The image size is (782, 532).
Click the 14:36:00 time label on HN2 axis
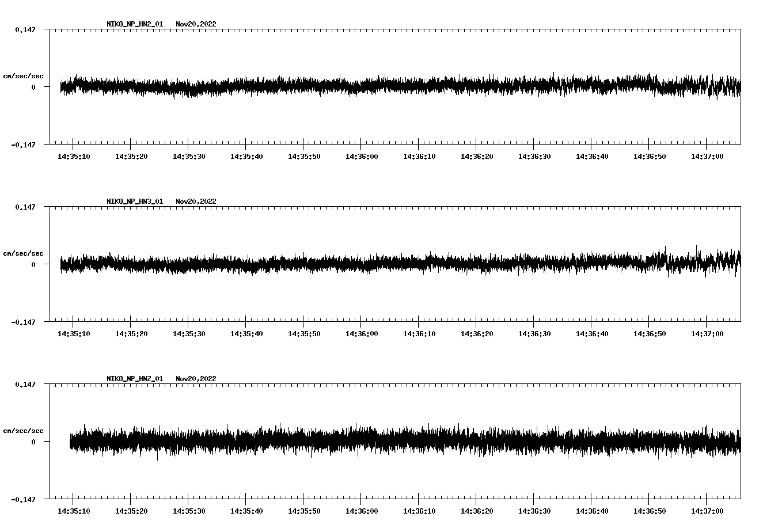362,157
